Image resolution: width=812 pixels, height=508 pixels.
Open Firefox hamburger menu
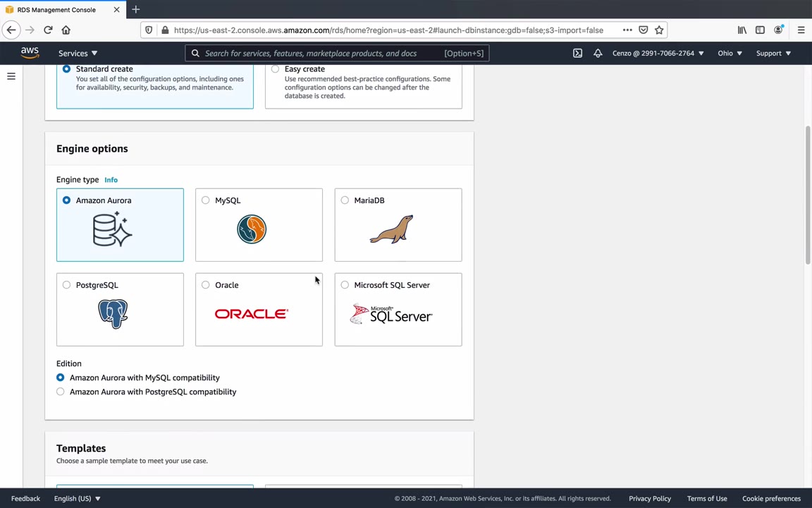click(x=801, y=30)
